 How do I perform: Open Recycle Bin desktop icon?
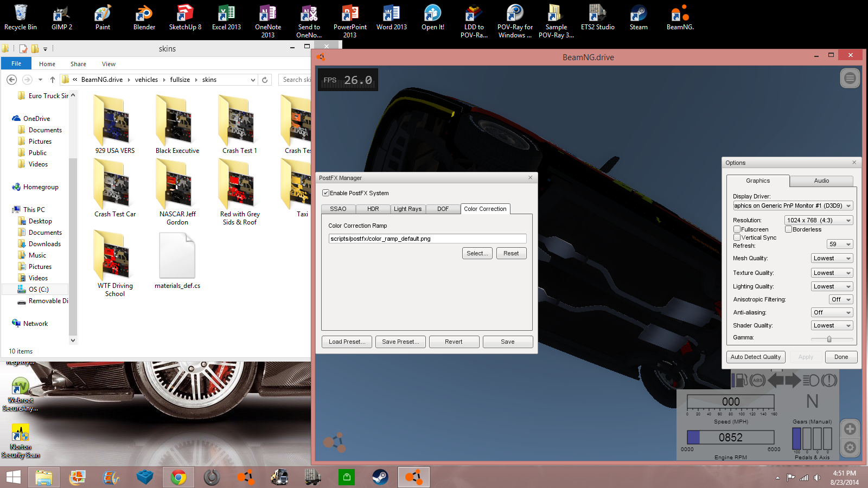pos(21,17)
